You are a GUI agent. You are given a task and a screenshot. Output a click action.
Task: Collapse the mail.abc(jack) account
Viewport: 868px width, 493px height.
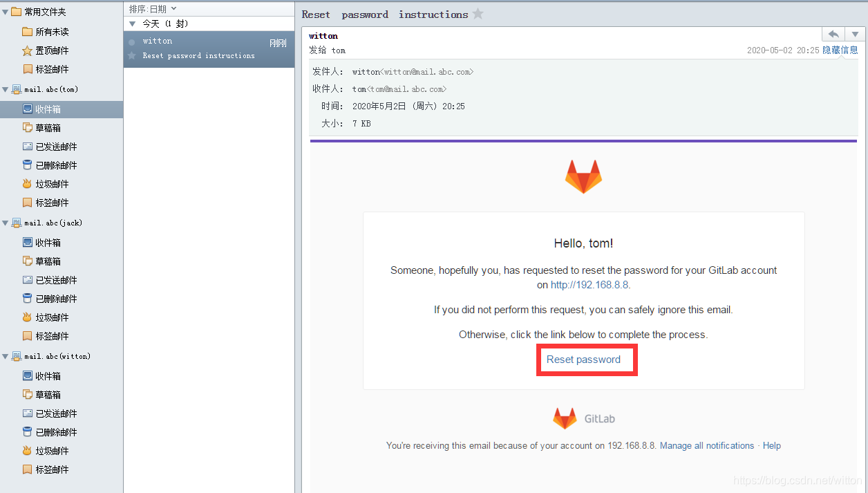click(6, 223)
